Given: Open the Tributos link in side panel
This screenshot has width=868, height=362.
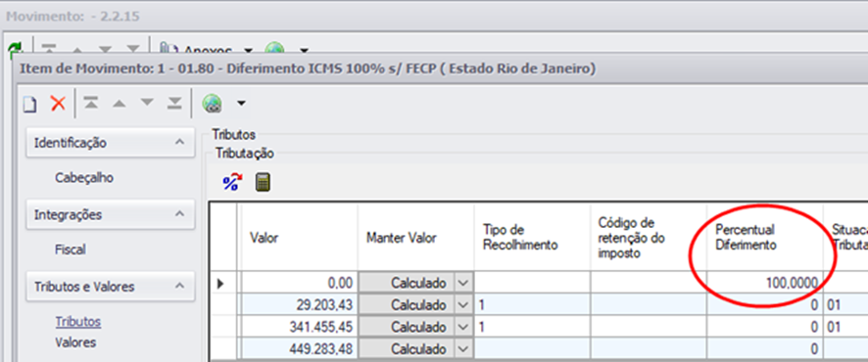Looking at the screenshot, I should [78, 322].
